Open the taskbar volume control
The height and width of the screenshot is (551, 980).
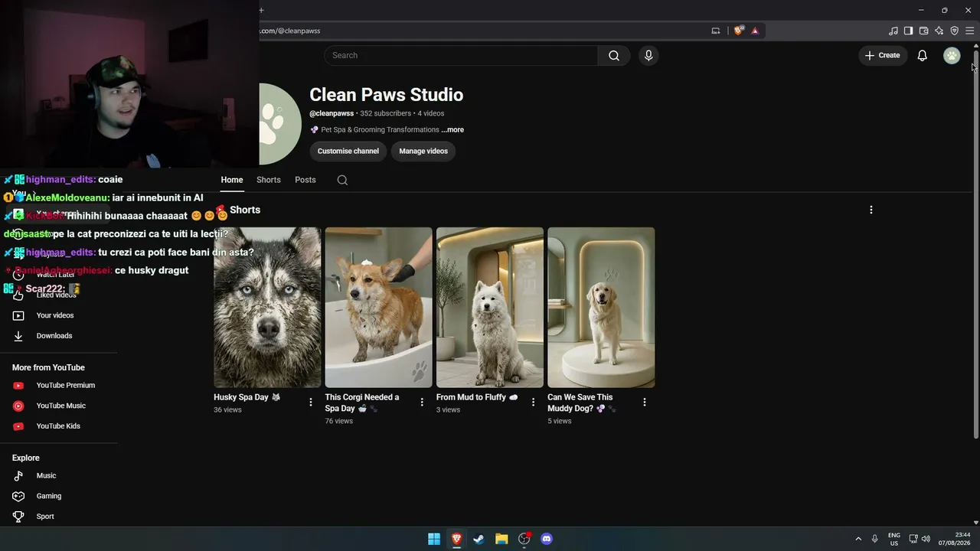[926, 539]
